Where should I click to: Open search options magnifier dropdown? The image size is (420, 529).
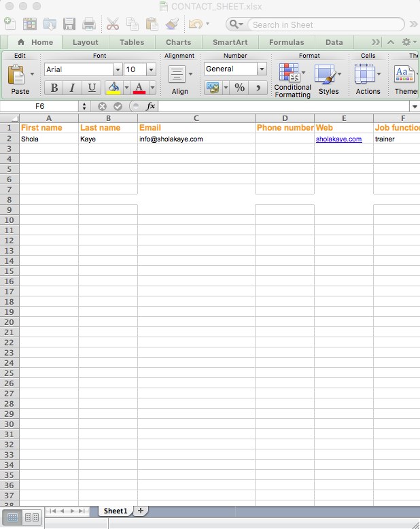236,24
